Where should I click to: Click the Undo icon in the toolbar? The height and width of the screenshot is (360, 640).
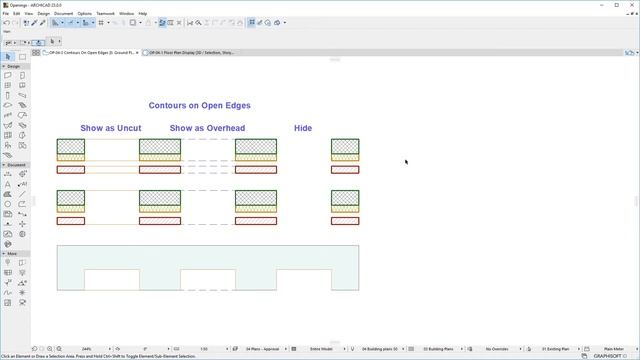point(7,23)
